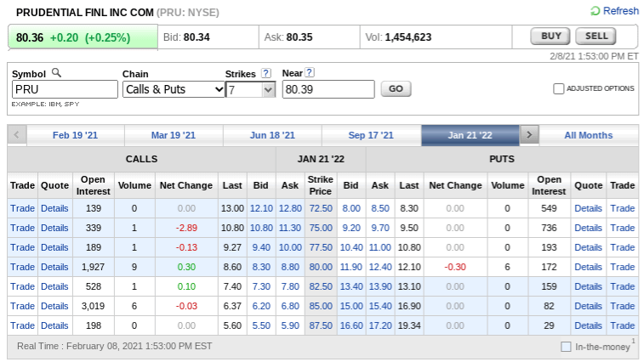Click the 77.50 strike price link

click(x=321, y=247)
